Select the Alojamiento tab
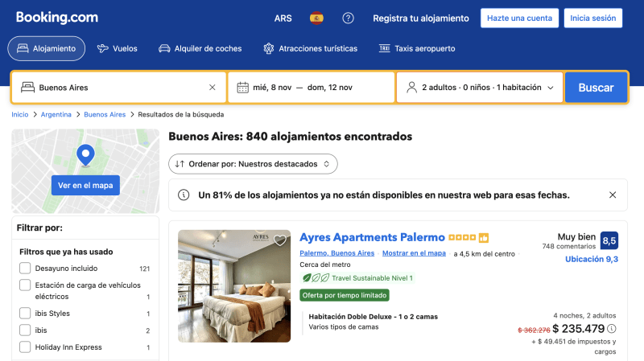Screen dimensions: 644x361 point(47,48)
